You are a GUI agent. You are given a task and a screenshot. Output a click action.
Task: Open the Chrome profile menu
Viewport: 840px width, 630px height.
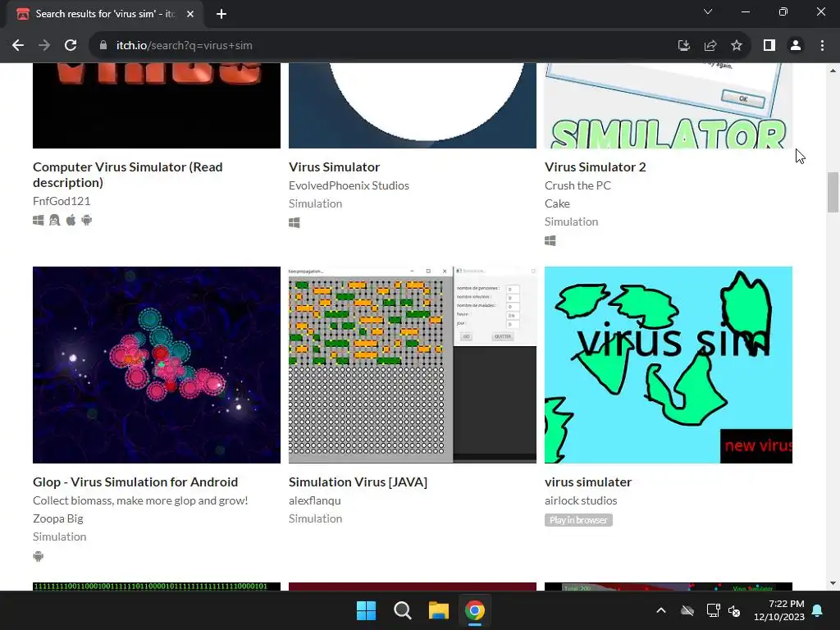coord(796,46)
